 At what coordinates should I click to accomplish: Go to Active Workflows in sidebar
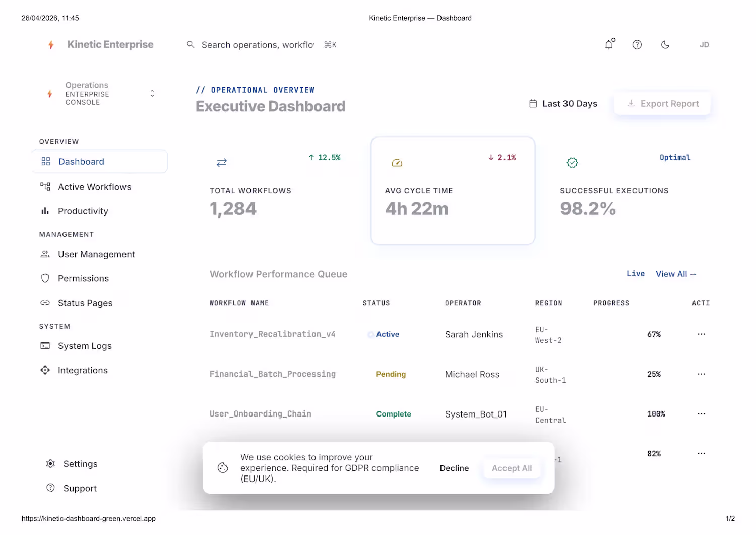click(94, 187)
